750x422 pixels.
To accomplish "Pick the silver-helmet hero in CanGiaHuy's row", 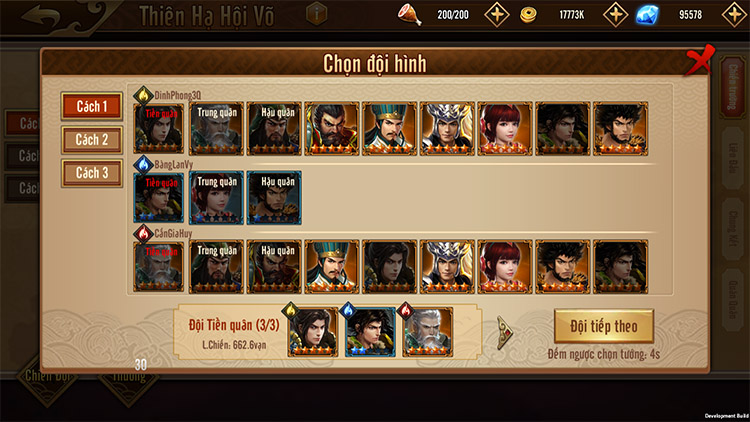I will [447, 267].
